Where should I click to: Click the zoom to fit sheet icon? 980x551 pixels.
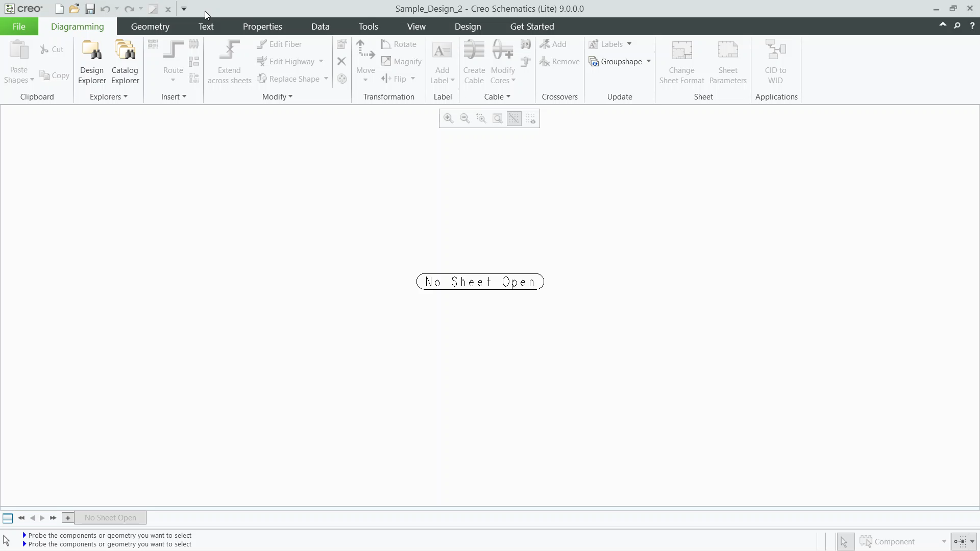click(x=497, y=118)
